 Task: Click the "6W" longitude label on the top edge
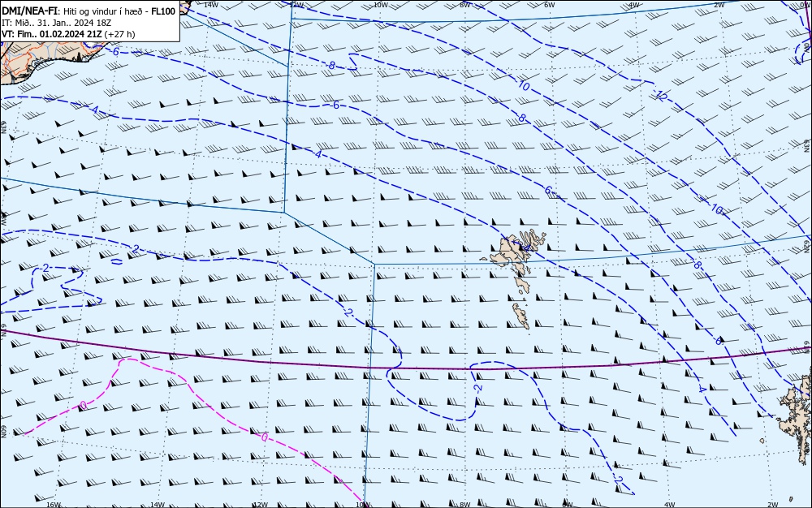(549, 4)
